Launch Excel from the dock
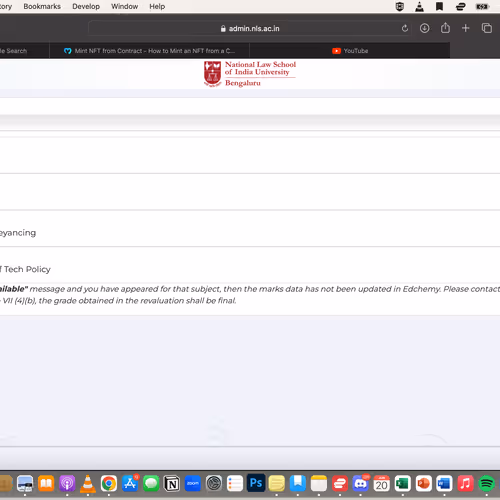The height and width of the screenshot is (500, 500). [x=403, y=483]
